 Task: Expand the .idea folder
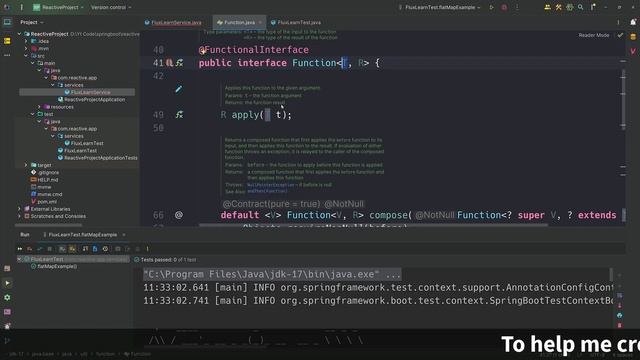tap(26, 41)
